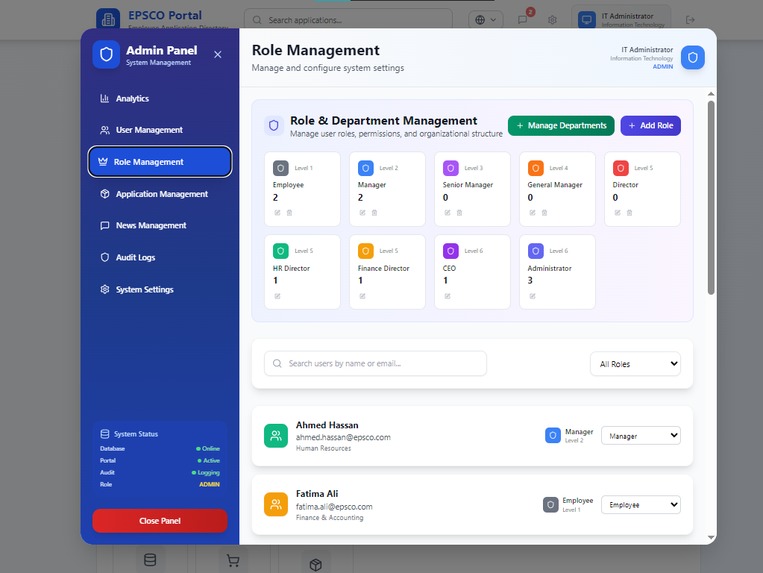Click logout icon in portal top bar
This screenshot has width=763, height=573.
pos(690,20)
